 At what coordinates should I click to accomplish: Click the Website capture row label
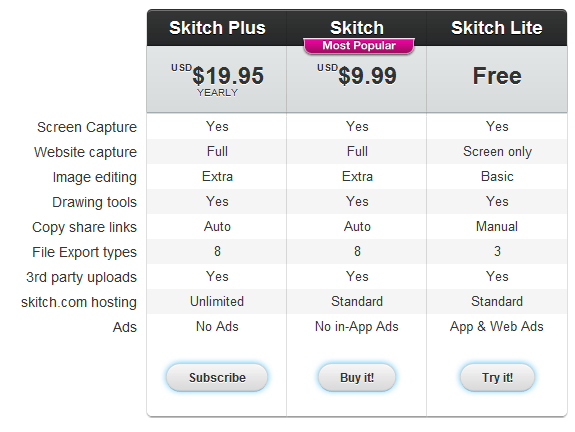pos(85,152)
